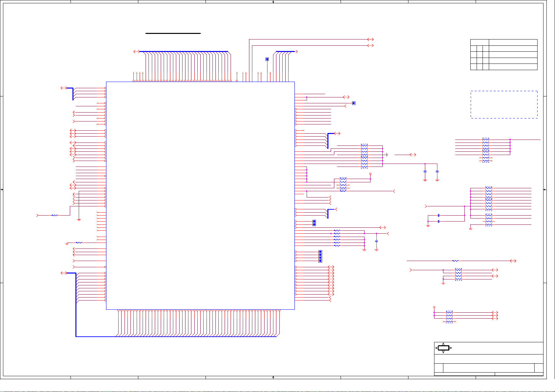Select the large central IC component block
Viewport: 555px width, 392px height.
click(200, 196)
